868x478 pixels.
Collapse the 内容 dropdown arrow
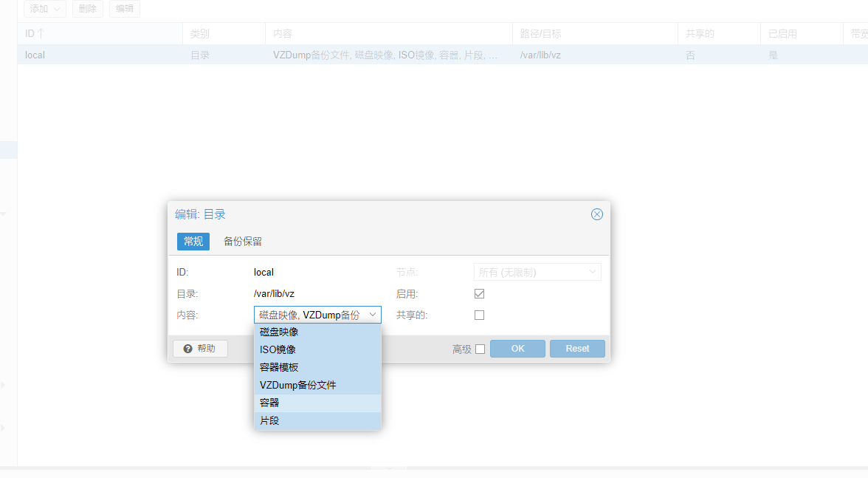pyautogui.click(x=373, y=315)
